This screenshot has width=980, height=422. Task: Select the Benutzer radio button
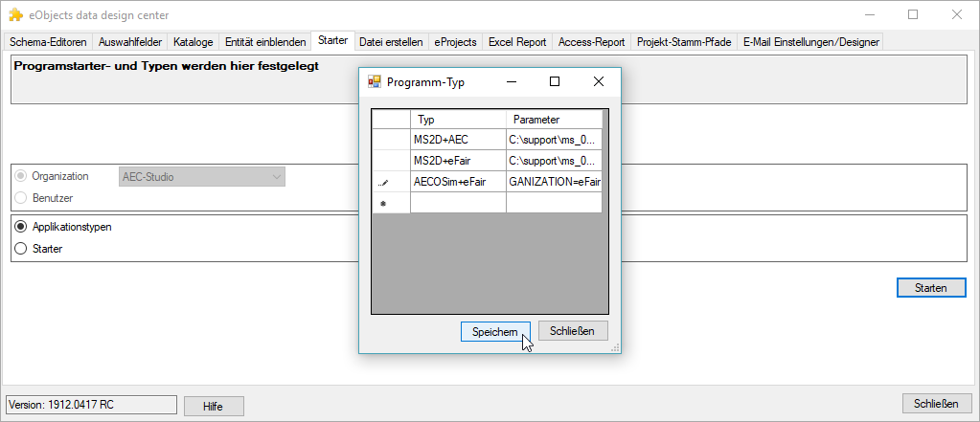point(21,198)
